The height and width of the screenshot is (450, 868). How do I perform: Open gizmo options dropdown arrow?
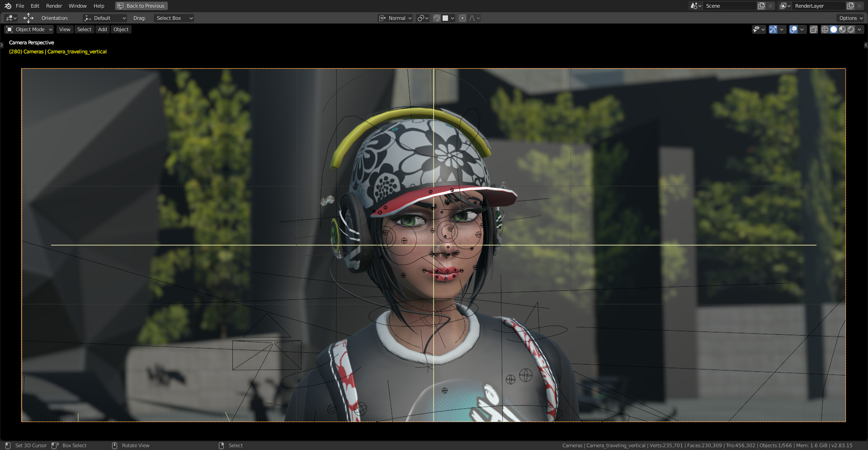click(x=782, y=29)
